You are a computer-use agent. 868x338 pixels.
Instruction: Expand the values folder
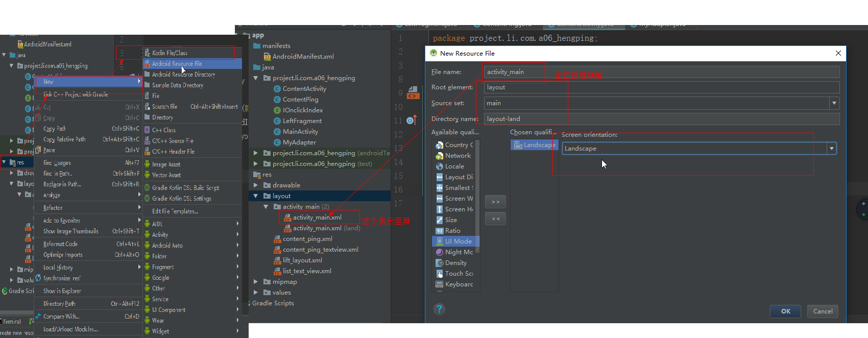[256, 293]
